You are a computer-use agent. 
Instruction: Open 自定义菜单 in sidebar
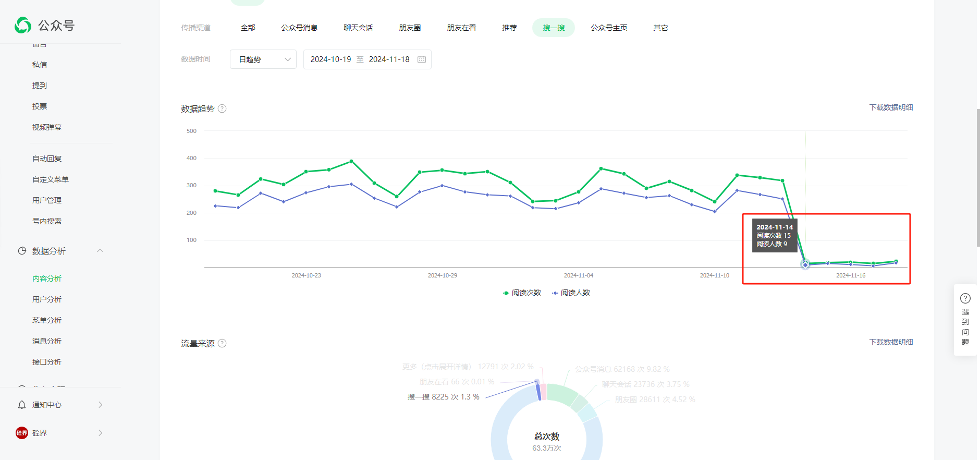(51, 179)
